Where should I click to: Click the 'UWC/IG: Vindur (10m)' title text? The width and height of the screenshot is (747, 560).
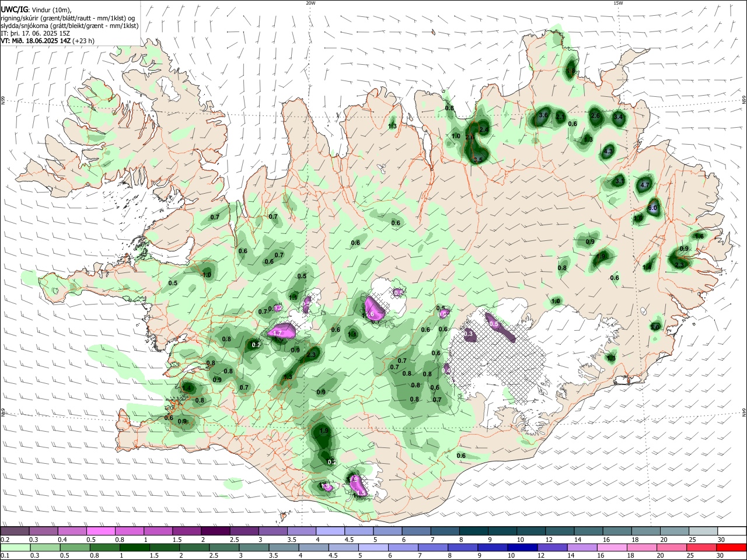tap(36, 9)
